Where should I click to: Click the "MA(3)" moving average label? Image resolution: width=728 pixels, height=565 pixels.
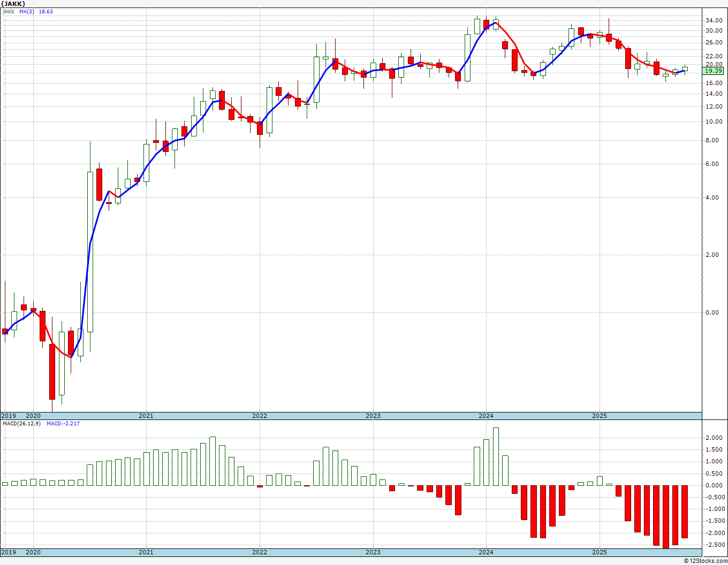[x=26, y=11]
